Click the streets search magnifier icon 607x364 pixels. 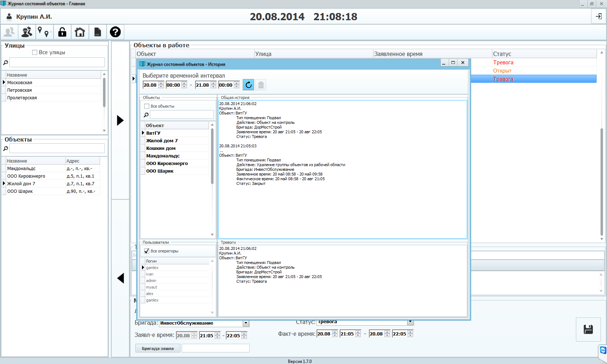[6, 62]
